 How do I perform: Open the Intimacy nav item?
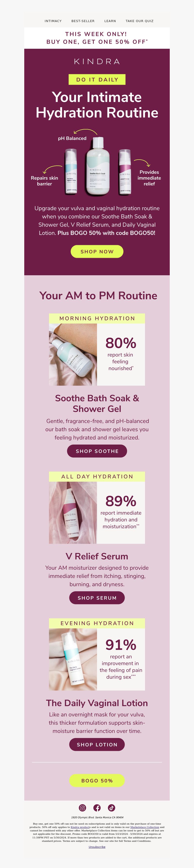coord(53,21)
